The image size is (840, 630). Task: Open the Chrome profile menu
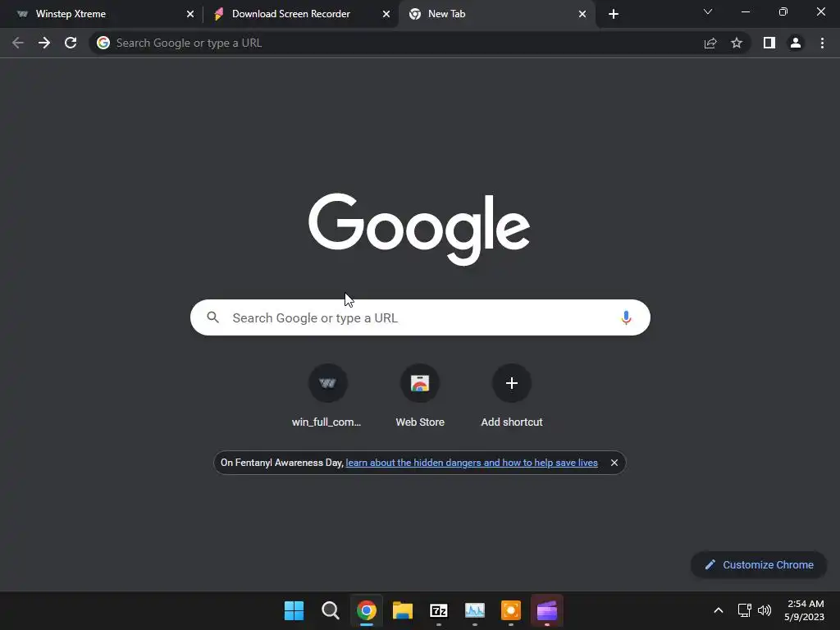[x=796, y=43]
